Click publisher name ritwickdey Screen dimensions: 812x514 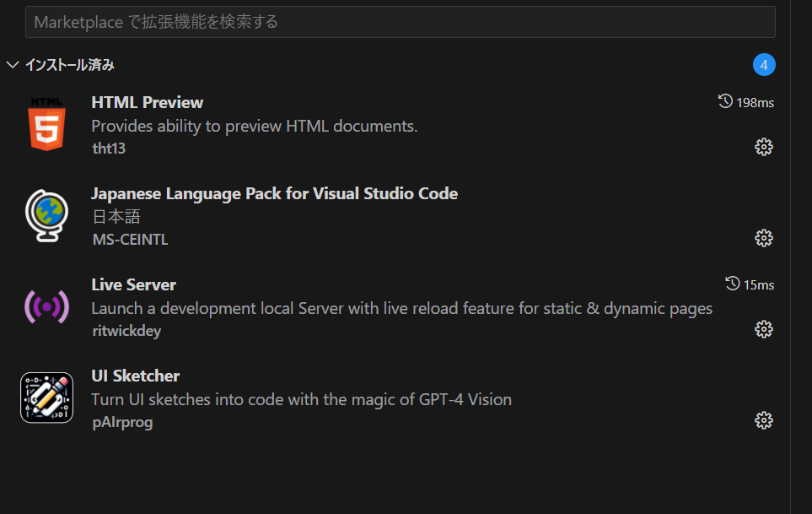pos(126,331)
